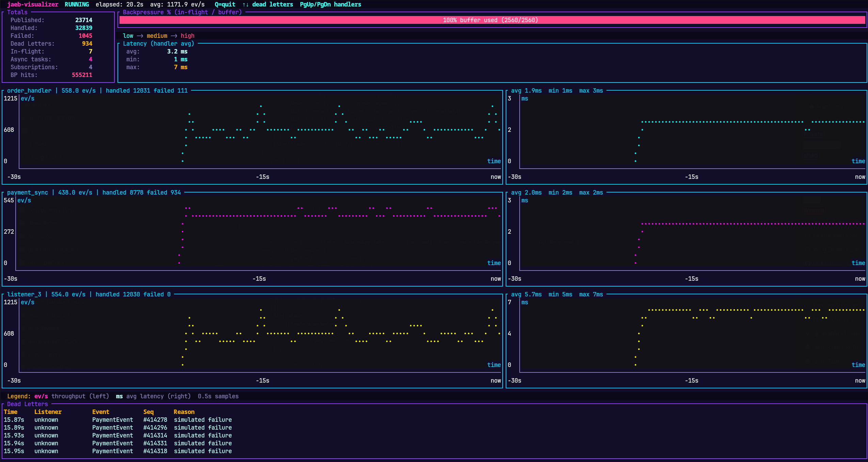The height and width of the screenshot is (462, 868).
Task: Click the Latency max 7 ms value
Action: [180, 67]
